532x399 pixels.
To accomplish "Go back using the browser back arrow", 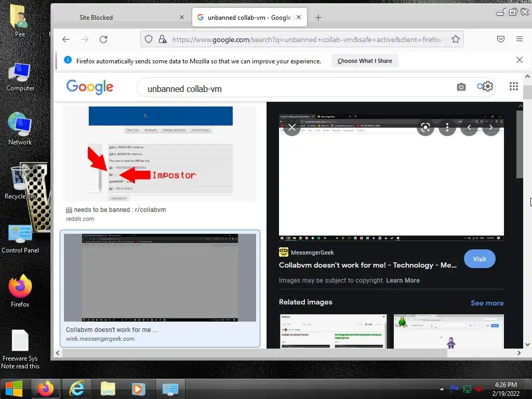I will click(x=66, y=39).
